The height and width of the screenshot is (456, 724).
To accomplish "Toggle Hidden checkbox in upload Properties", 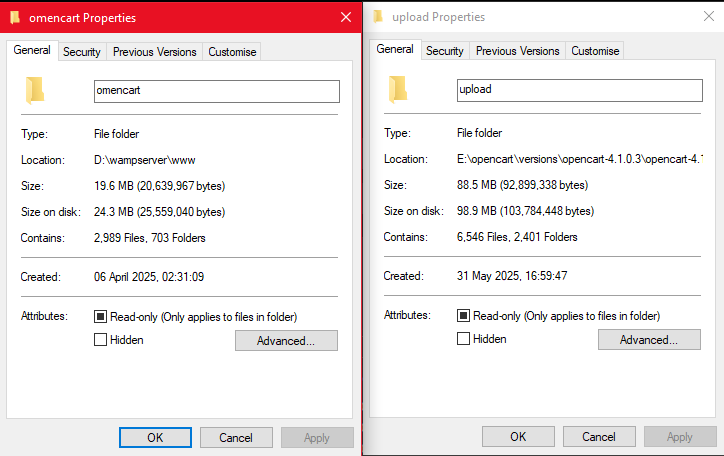I will click(463, 339).
